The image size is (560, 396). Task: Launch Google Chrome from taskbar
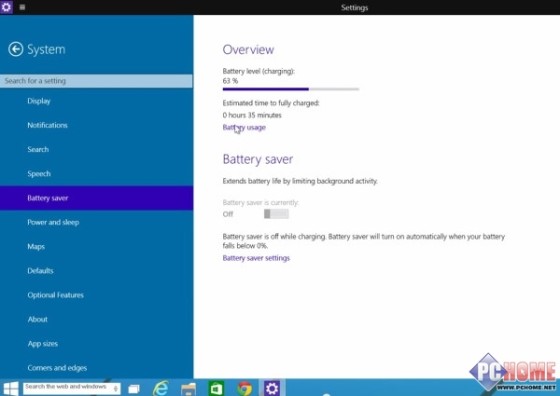244,389
